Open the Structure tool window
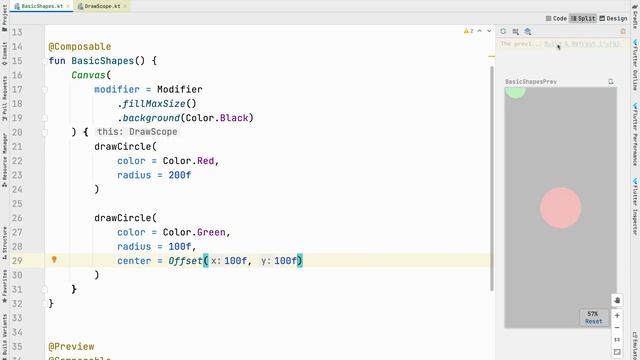 click(4, 243)
